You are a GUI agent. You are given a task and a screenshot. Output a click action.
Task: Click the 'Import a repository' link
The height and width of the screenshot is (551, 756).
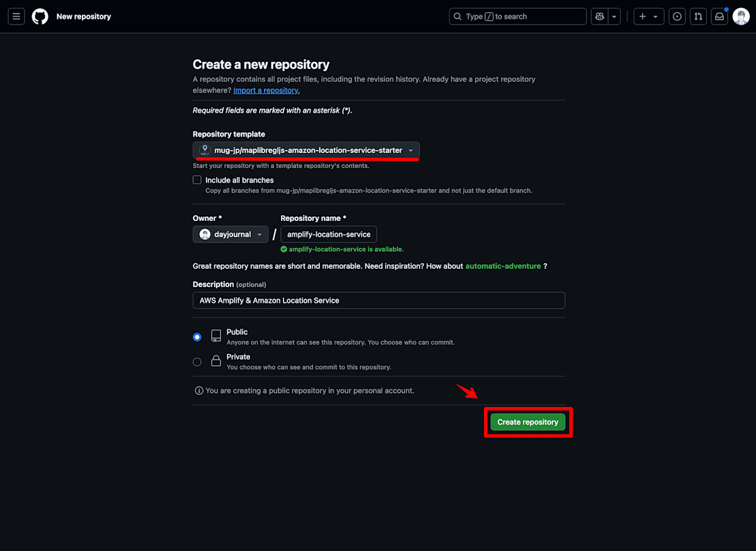(x=266, y=90)
